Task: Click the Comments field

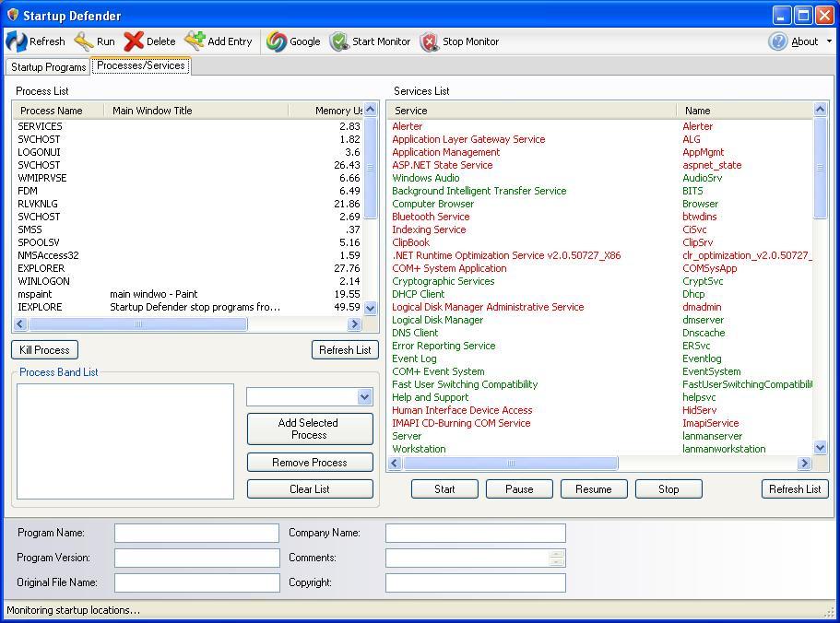Action: (x=476, y=558)
